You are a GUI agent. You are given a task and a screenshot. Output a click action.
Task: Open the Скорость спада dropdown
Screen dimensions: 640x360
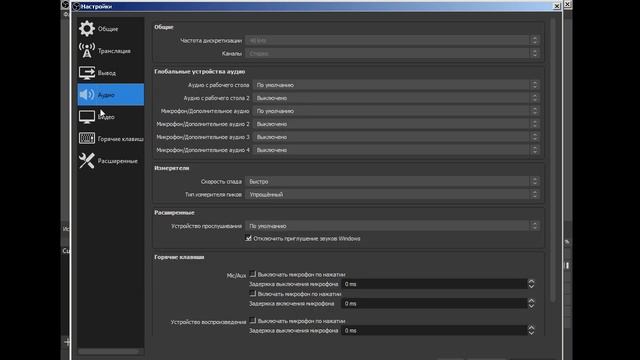click(x=392, y=182)
